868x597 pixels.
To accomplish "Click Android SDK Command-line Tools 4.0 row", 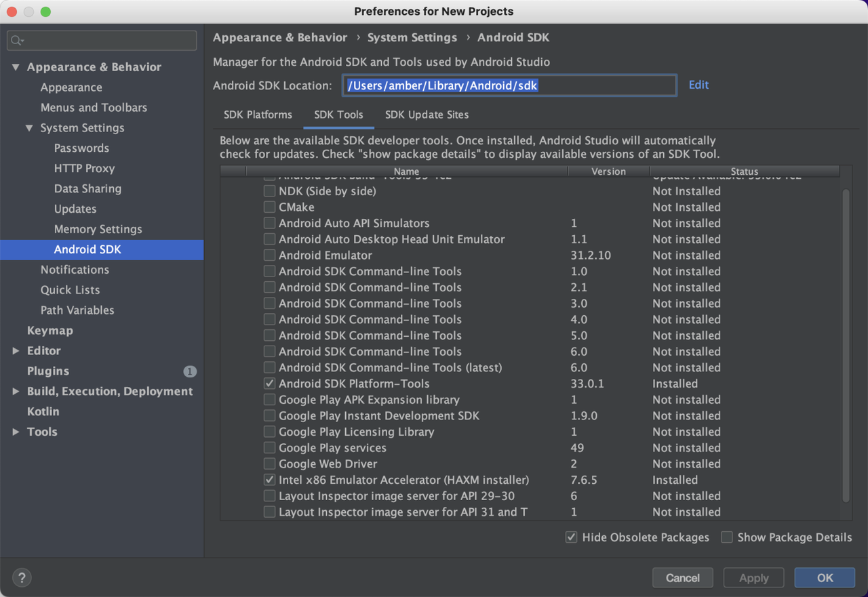I will 530,320.
